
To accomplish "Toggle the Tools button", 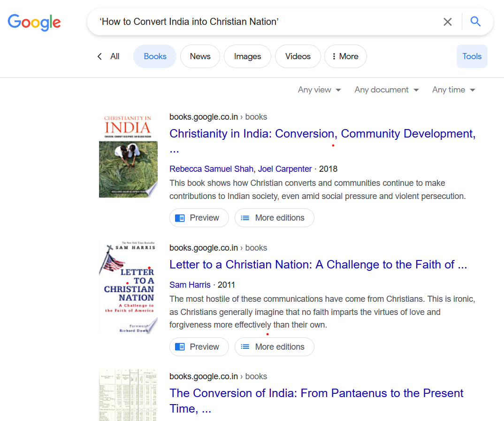I will coord(472,56).
